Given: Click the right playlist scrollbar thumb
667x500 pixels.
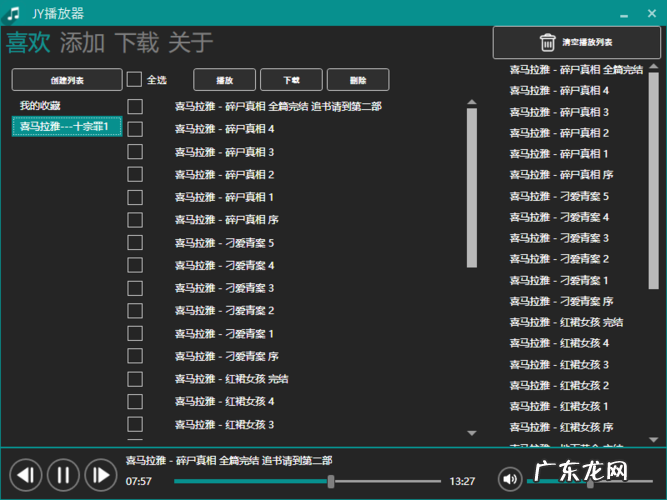Looking at the screenshot, I should pos(654,181).
